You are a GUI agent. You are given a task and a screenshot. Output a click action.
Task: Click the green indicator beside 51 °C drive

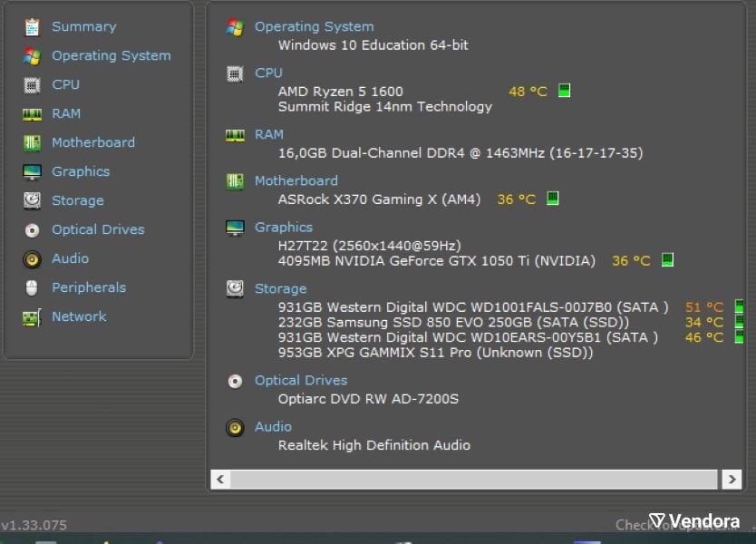pyautogui.click(x=739, y=306)
